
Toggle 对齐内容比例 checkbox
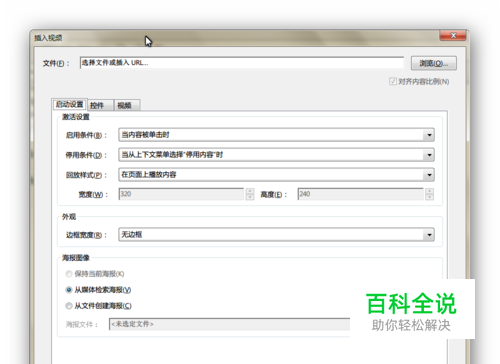click(x=393, y=81)
